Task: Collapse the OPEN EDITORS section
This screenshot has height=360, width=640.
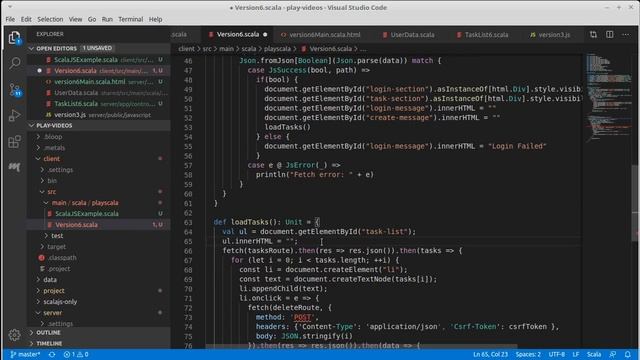Action: [56, 48]
